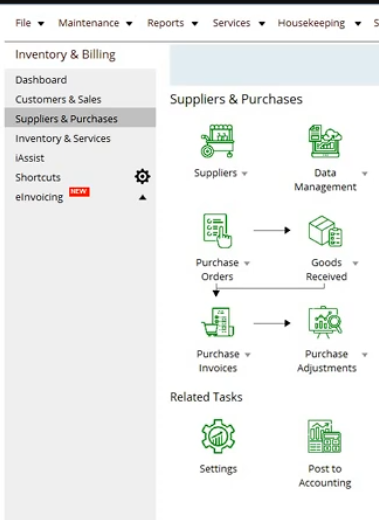Screen dimensions: 379x520
Task: Select the Goods Received box icon
Action: pos(325,231)
